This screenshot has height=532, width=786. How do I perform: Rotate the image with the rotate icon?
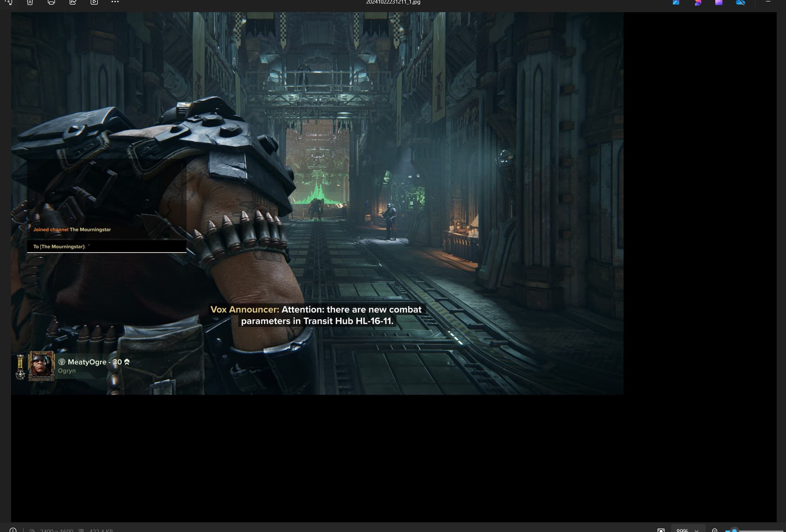point(9,2)
